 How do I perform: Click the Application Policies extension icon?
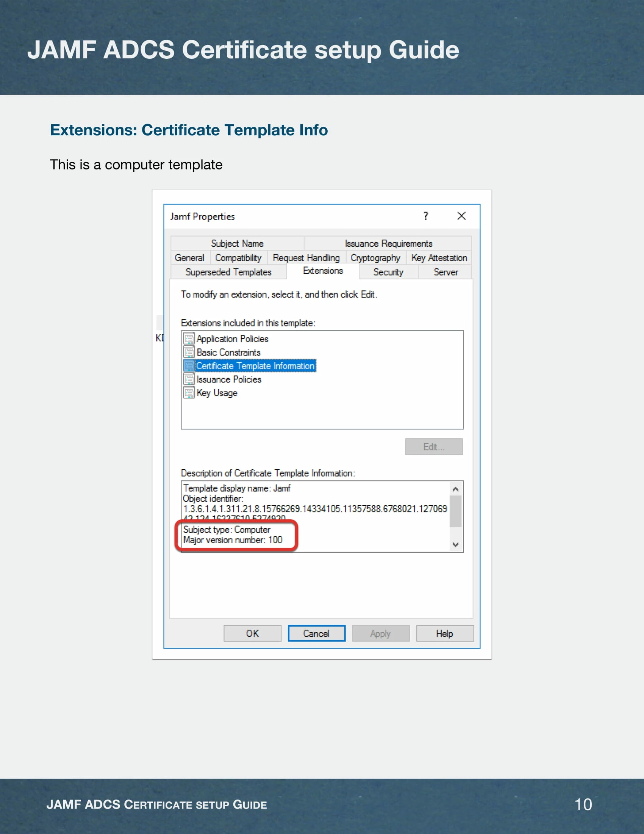[x=189, y=338]
